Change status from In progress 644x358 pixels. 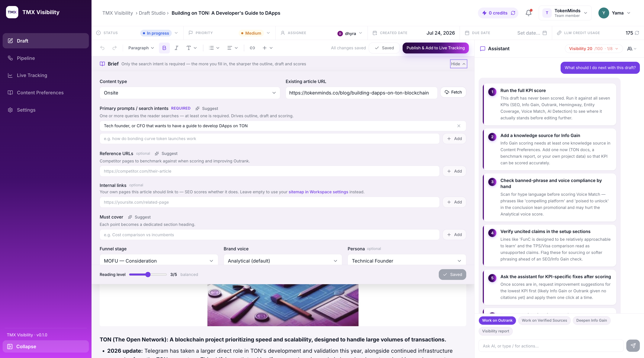[159, 33]
